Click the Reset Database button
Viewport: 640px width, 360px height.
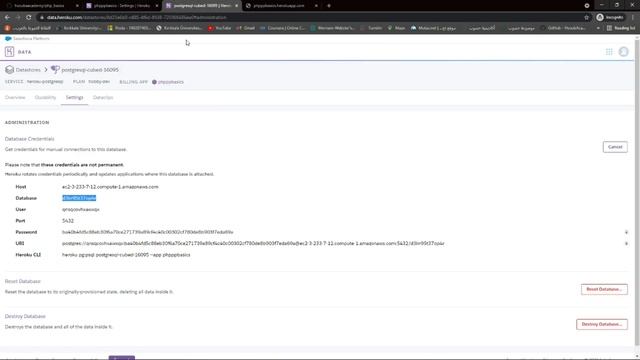[x=604, y=289]
